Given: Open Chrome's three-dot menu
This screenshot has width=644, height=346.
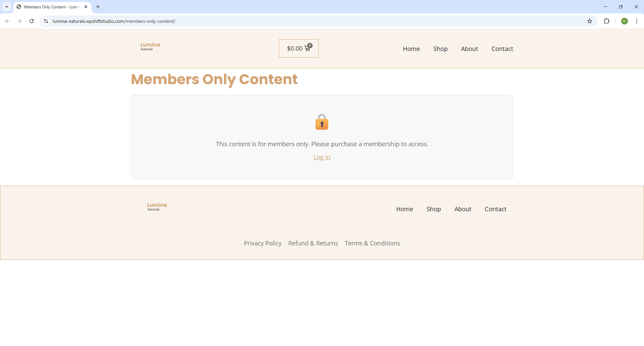Looking at the screenshot, I should [636, 21].
